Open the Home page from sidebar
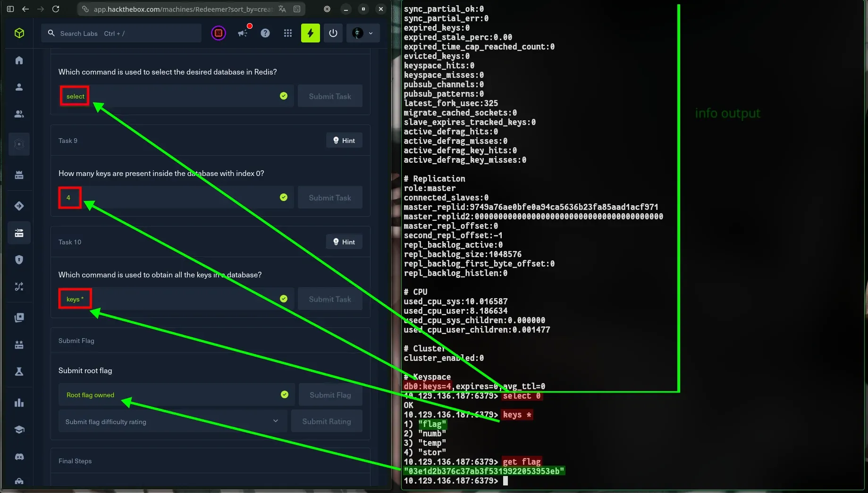Viewport: 868px width, 493px height. (19, 60)
